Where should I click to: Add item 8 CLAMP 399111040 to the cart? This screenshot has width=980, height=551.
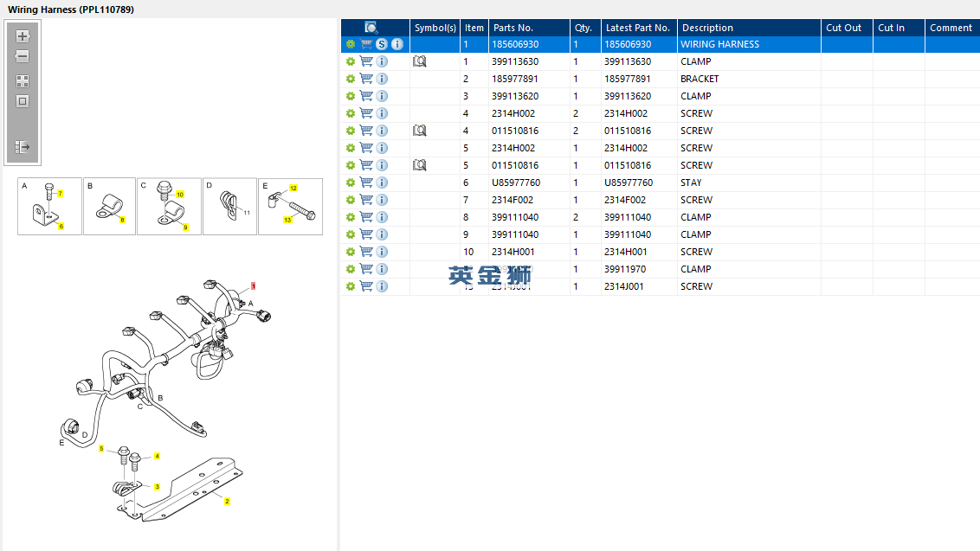[x=366, y=217]
